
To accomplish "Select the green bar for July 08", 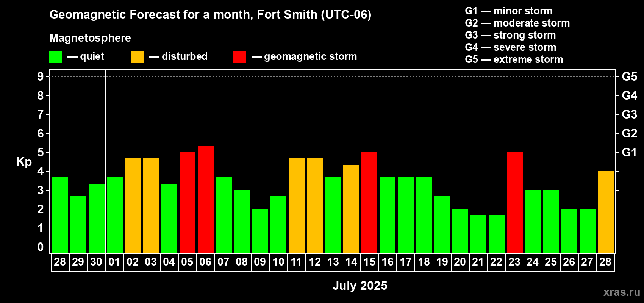I will (242, 222).
